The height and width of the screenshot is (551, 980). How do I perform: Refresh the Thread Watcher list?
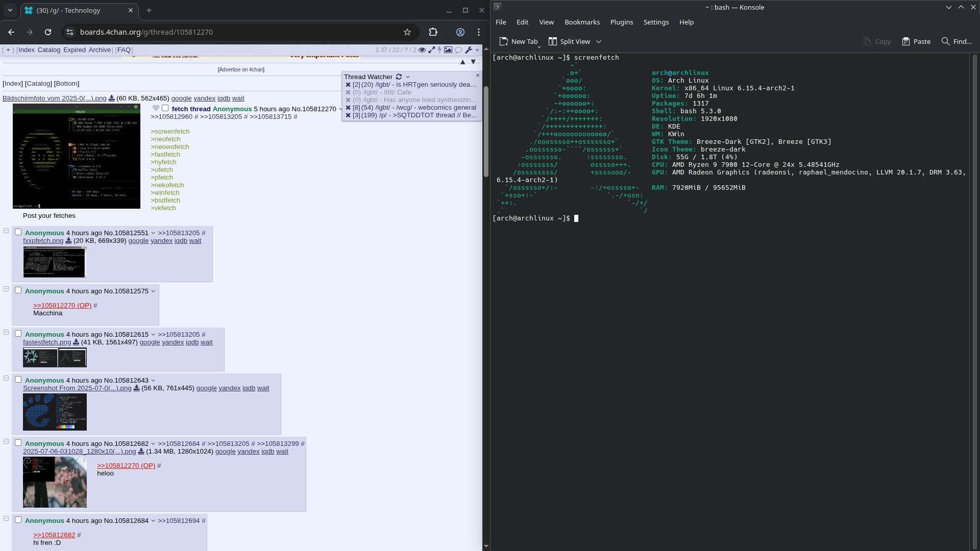pyautogui.click(x=399, y=77)
